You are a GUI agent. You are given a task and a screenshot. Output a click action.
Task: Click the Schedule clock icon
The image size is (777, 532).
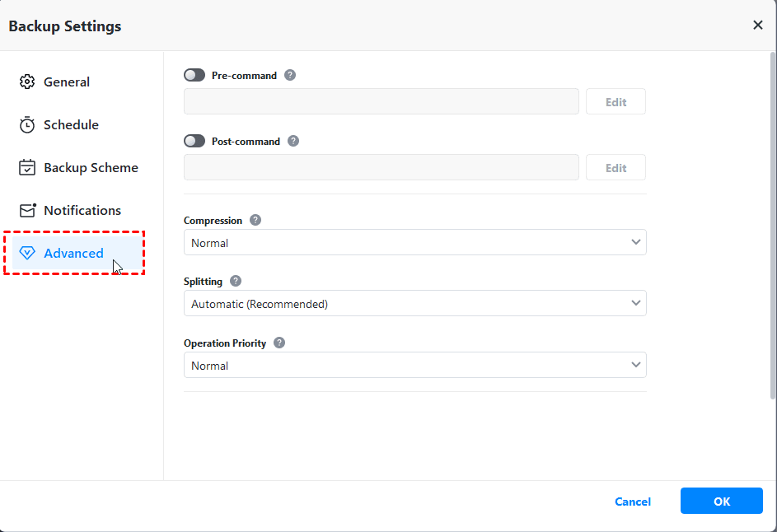27,125
